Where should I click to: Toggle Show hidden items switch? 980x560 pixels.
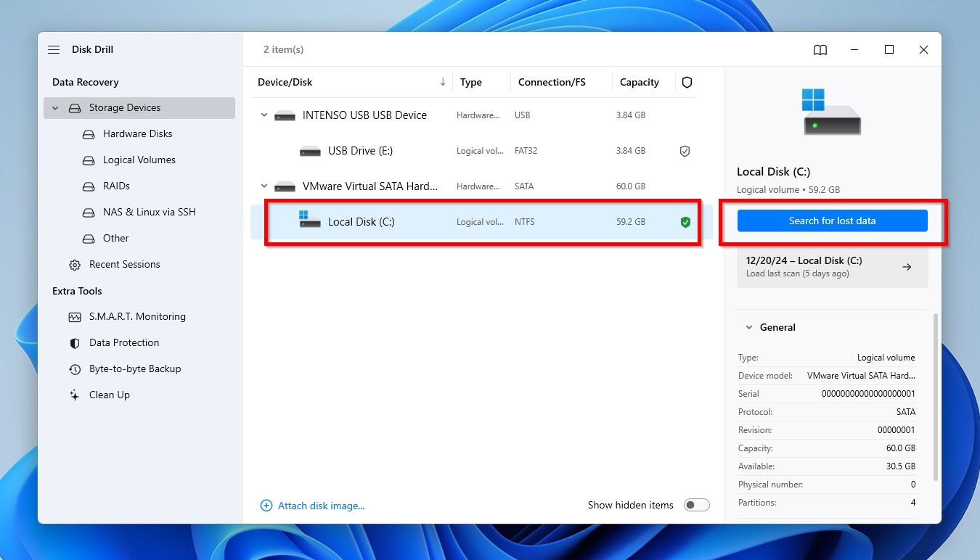pyautogui.click(x=697, y=506)
